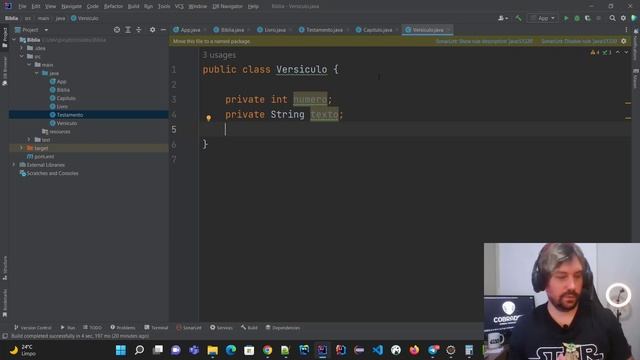Toggle the Run tool window

click(x=68, y=328)
